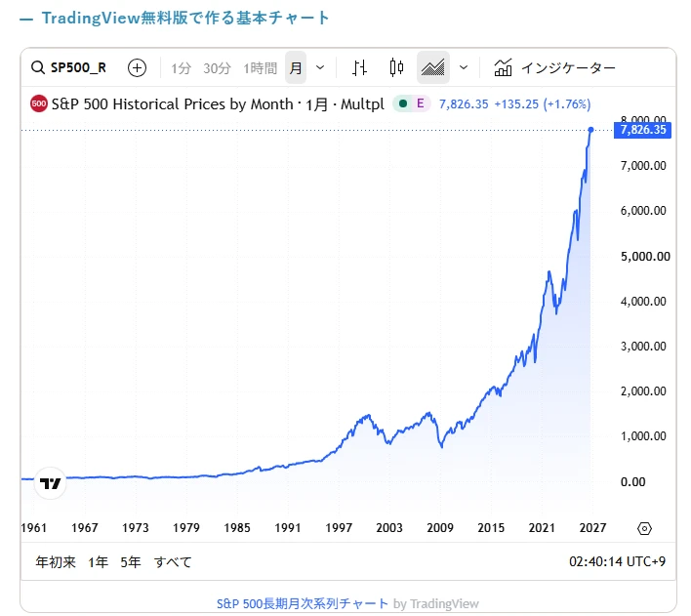Click the 2,000.00 price axis label
This screenshot has height=616, width=691.
tap(643, 391)
